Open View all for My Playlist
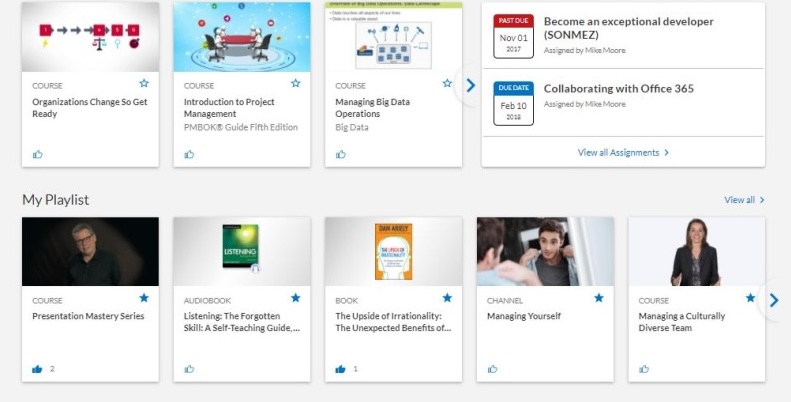This screenshot has height=402, width=791. 744,200
